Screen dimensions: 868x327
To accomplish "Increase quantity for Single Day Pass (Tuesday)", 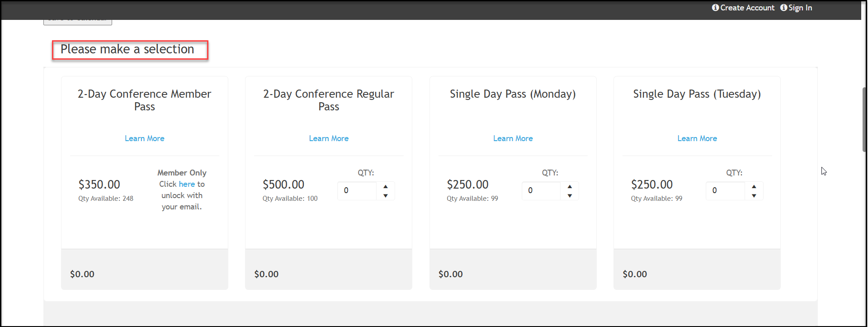I will [x=754, y=186].
